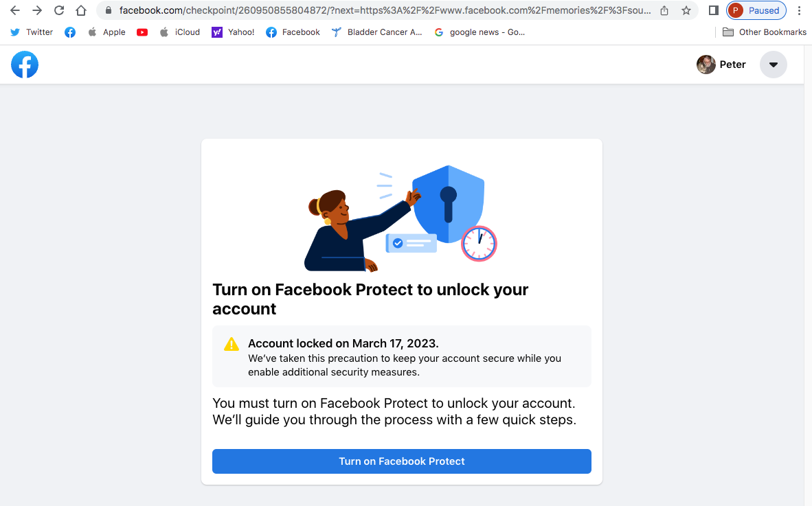The height and width of the screenshot is (506, 812).
Task: Expand the Other Bookmarks folder
Action: (765, 32)
